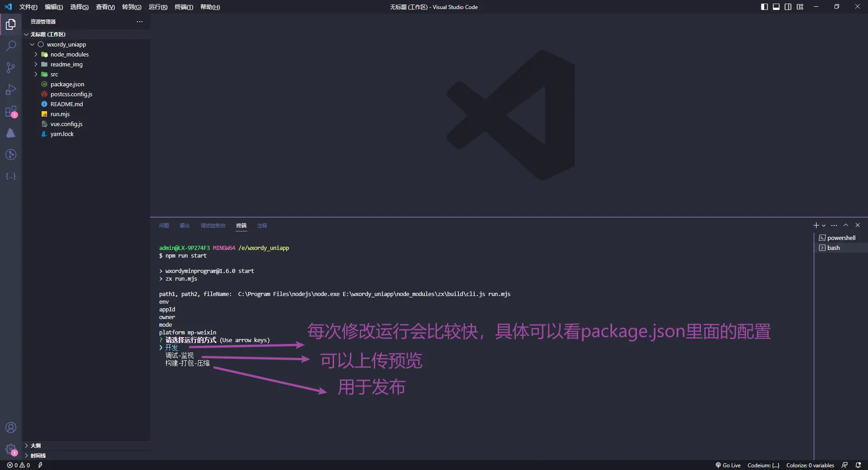
Task: Select the powershell terminal instance
Action: (841, 238)
